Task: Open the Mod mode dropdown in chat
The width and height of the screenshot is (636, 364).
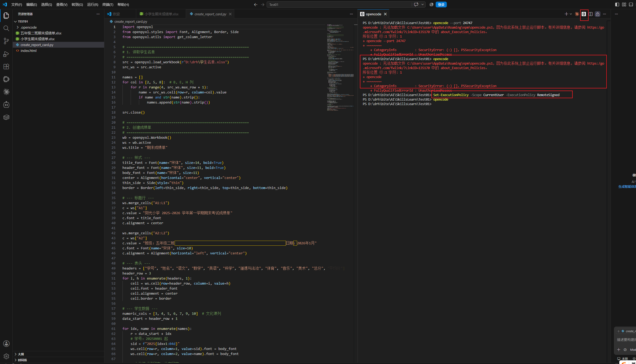Action: pyautogui.click(x=633, y=350)
